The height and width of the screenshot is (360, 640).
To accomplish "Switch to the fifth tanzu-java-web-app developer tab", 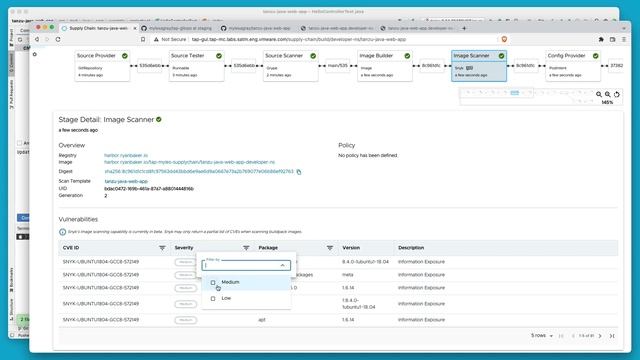I will (x=417, y=28).
